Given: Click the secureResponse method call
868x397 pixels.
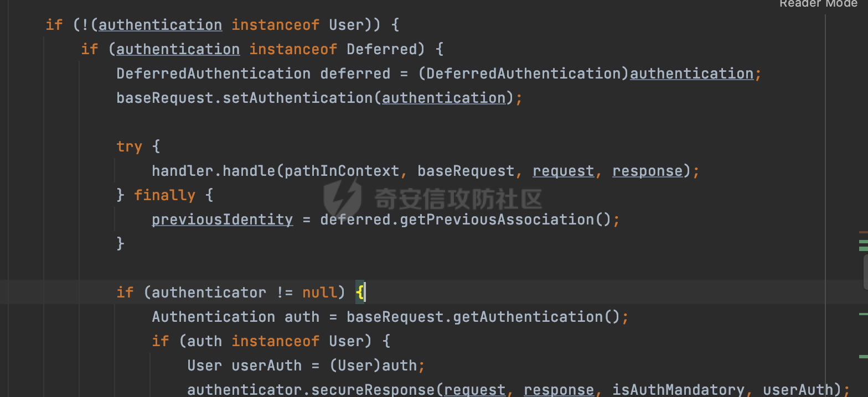Looking at the screenshot, I should coord(373,390).
